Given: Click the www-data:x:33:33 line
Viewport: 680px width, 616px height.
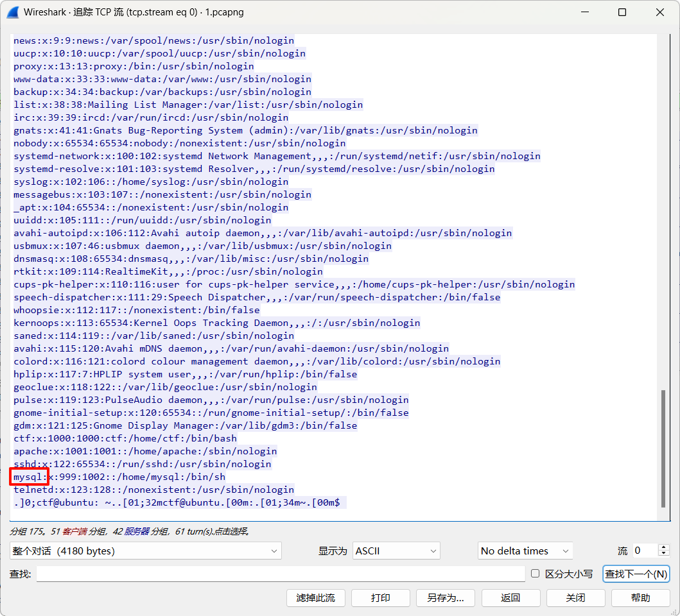Looking at the screenshot, I should click(162, 79).
